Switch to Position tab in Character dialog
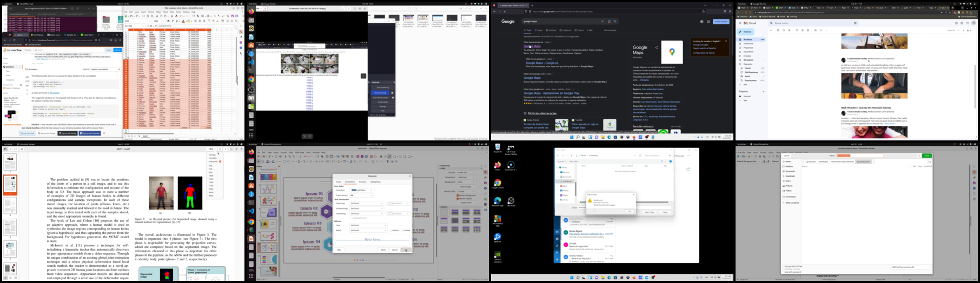The height and width of the screenshot is (283, 980). [x=362, y=182]
